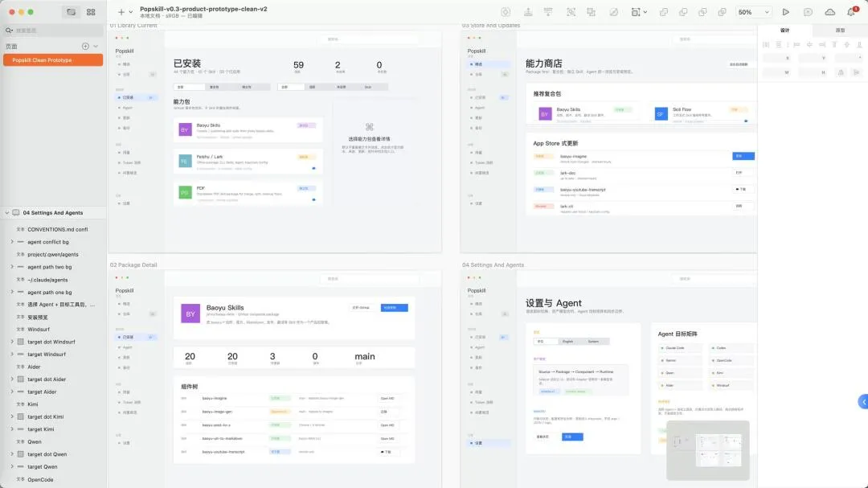Click the layer search field
The height and width of the screenshot is (488, 868).
[x=53, y=31]
